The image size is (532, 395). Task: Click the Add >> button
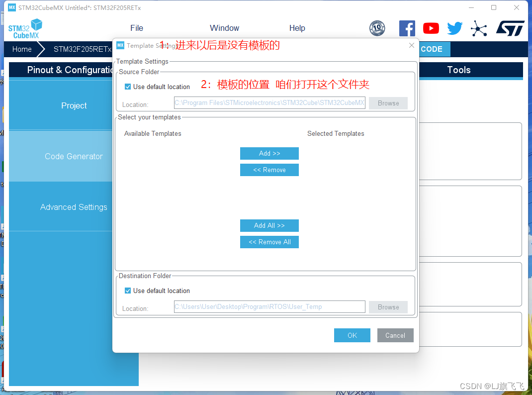pos(269,153)
